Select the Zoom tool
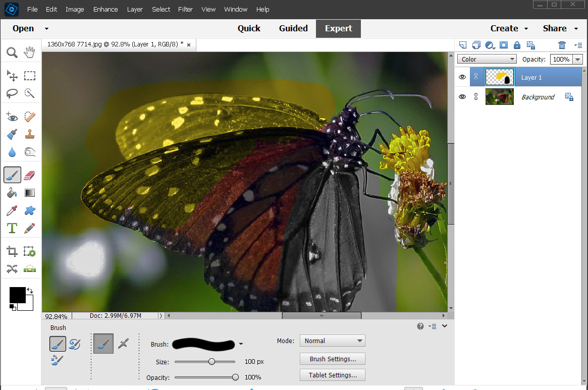This screenshot has width=588, height=390. pyautogui.click(x=13, y=52)
